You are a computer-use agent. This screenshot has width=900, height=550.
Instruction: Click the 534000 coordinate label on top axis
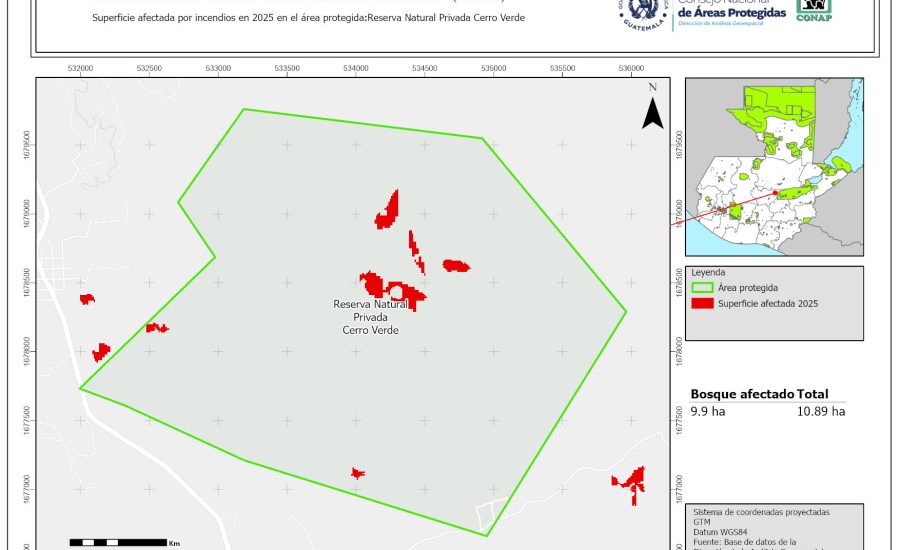[356, 68]
